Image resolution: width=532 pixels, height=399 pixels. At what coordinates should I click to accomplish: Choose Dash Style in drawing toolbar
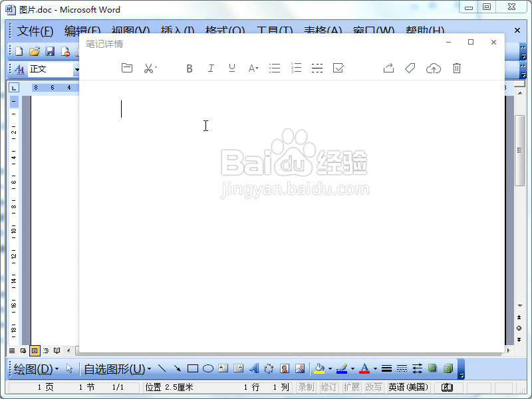pos(402,368)
